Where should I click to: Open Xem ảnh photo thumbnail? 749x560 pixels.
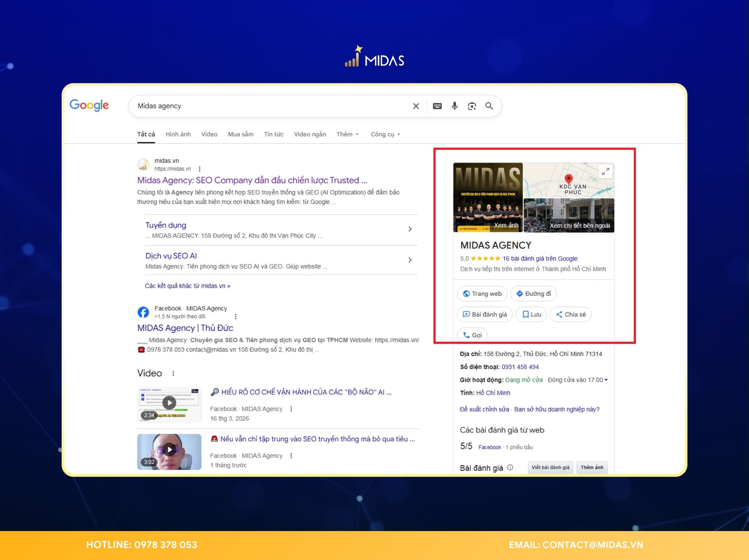click(487, 198)
